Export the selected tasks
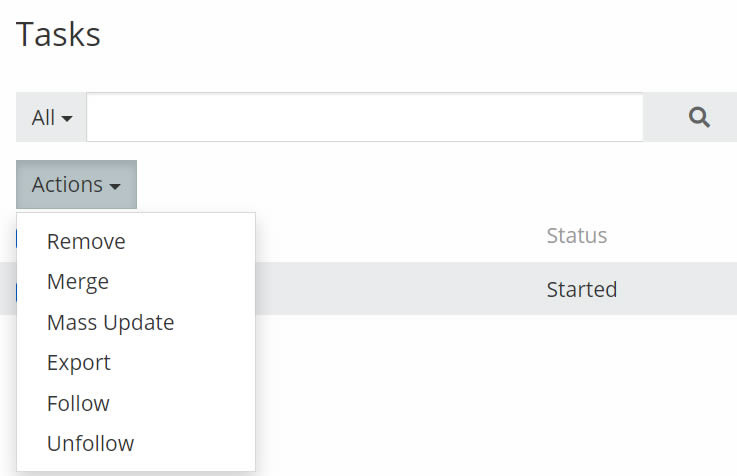Image resolution: width=737 pixels, height=476 pixels. click(79, 363)
